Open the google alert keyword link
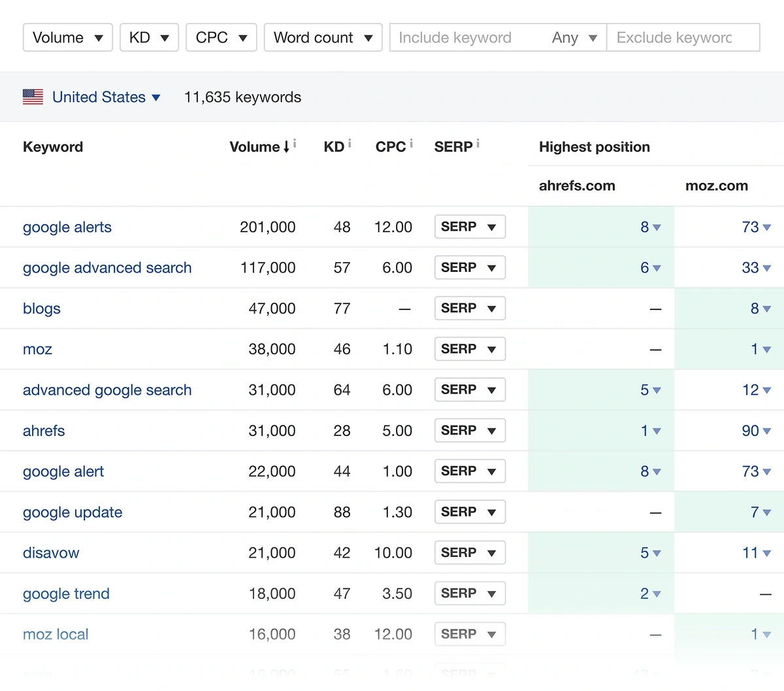Viewport: 784px width, 691px height. (x=63, y=471)
